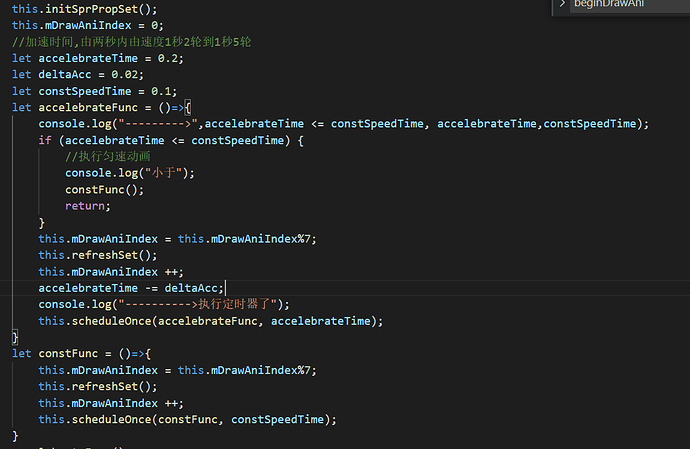
Task: Click the '//执行匀速动画' comment
Action: click(x=108, y=156)
